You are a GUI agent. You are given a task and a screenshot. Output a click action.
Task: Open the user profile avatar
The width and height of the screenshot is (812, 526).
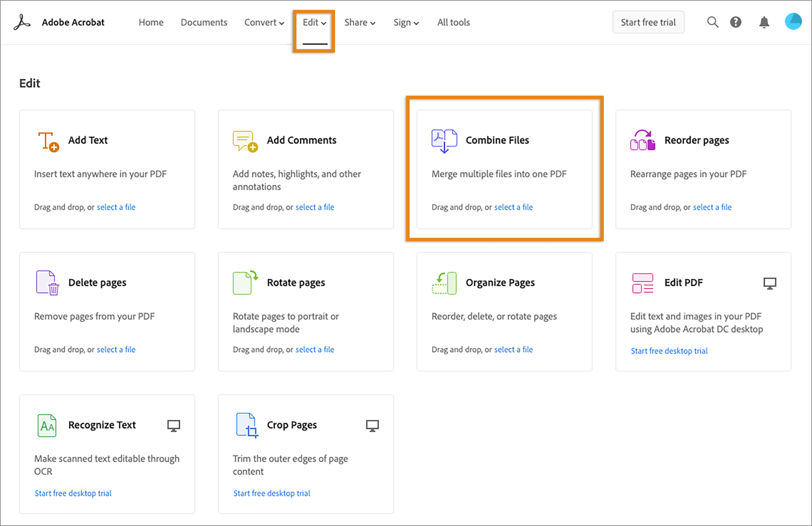pos(793,22)
